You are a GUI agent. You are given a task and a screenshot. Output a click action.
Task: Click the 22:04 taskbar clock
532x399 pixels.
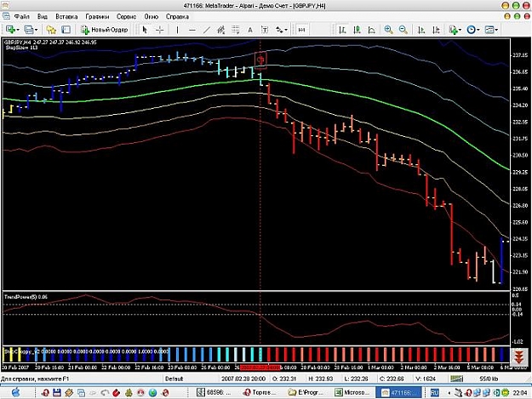[520, 393]
